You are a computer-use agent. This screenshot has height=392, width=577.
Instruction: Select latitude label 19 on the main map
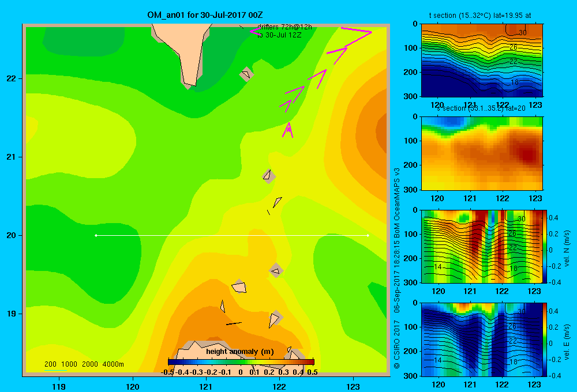point(12,314)
